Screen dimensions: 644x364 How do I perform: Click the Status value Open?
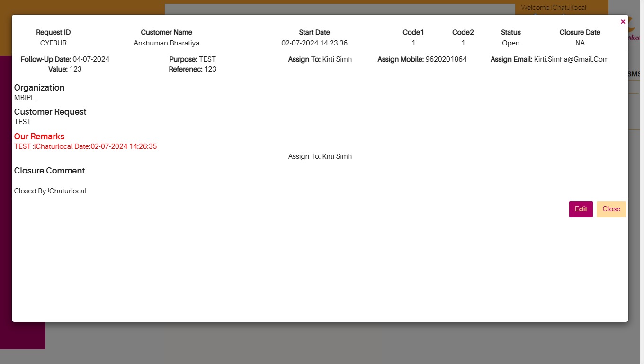[x=511, y=43]
